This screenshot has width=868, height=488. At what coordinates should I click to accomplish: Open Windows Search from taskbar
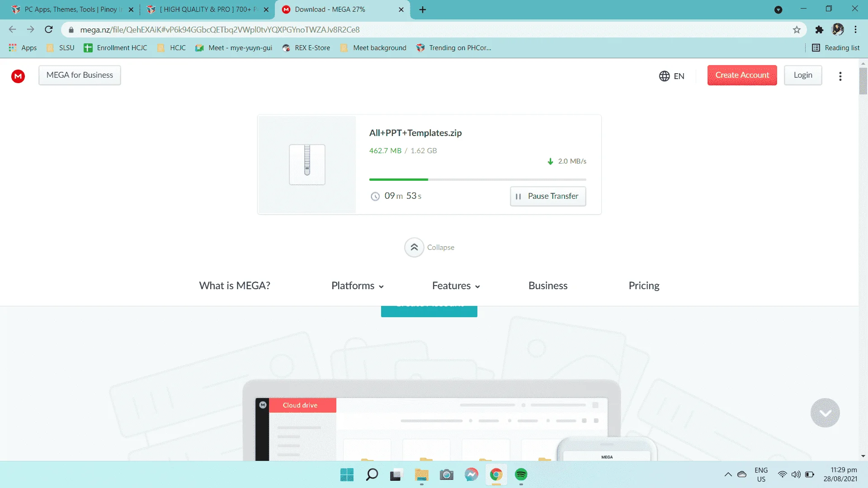click(372, 474)
